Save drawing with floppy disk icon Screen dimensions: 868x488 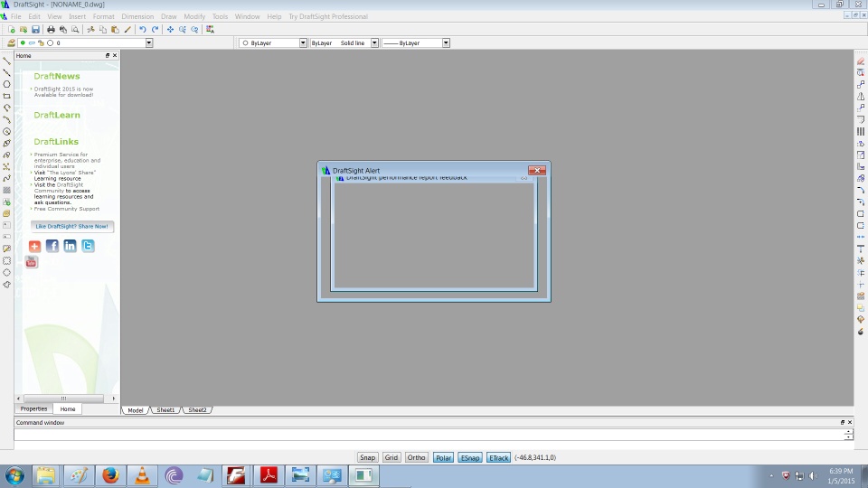[x=35, y=29]
